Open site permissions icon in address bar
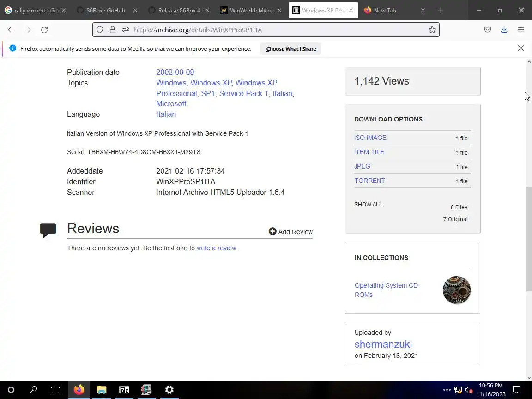Image resolution: width=532 pixels, height=399 pixels. pyautogui.click(x=126, y=30)
